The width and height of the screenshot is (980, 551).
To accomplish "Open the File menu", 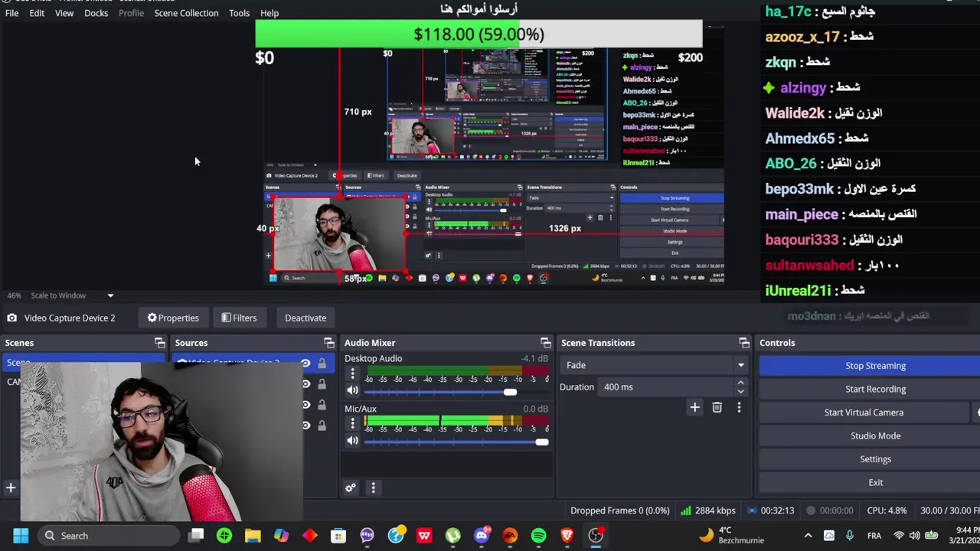I will click(12, 13).
